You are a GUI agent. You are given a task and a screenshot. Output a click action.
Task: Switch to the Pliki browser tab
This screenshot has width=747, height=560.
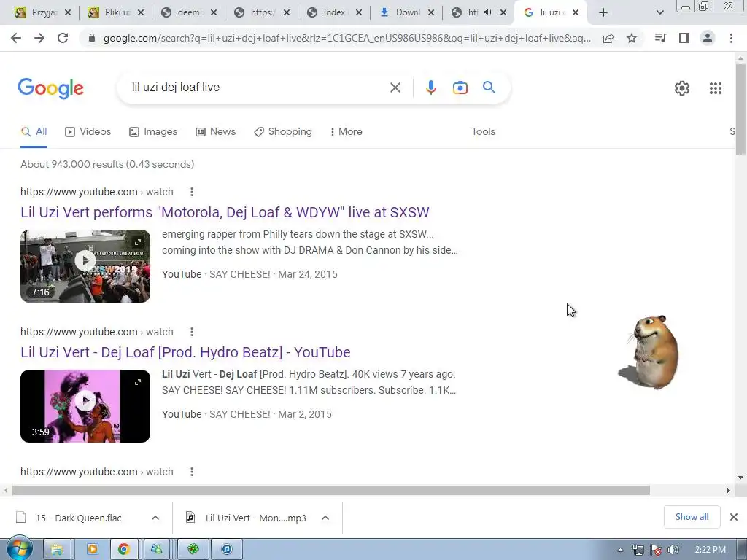(117, 12)
